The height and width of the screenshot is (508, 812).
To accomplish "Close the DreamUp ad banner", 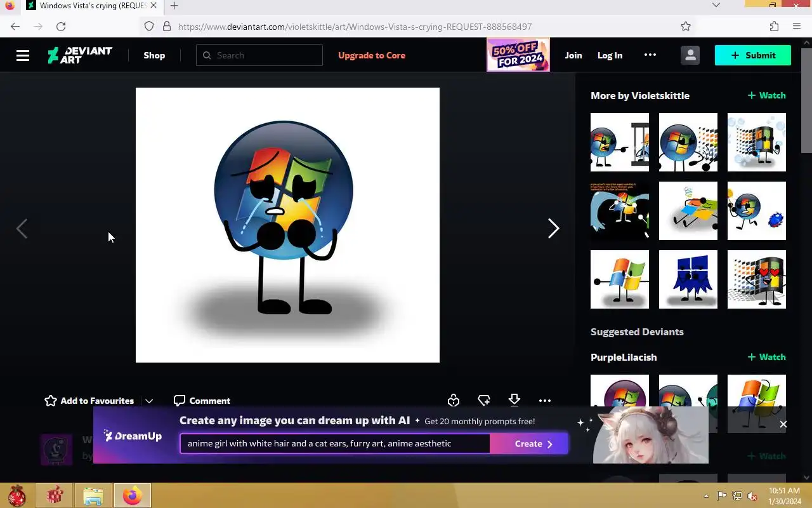I will pos(783,424).
